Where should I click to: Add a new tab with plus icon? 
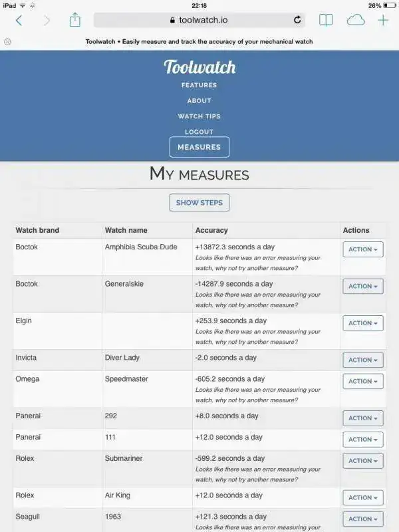[383, 21]
